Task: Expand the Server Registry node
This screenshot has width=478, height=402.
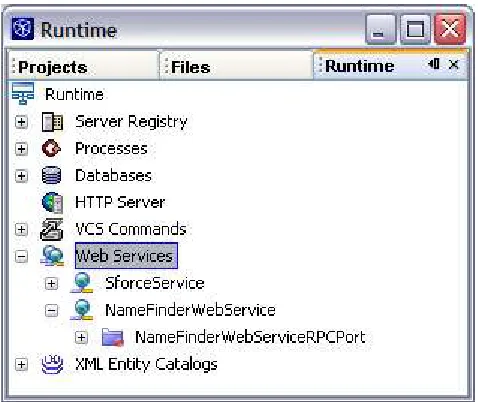Action: point(21,122)
